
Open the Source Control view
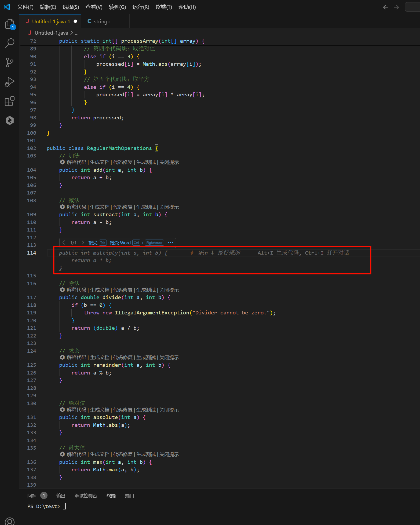coord(10,63)
